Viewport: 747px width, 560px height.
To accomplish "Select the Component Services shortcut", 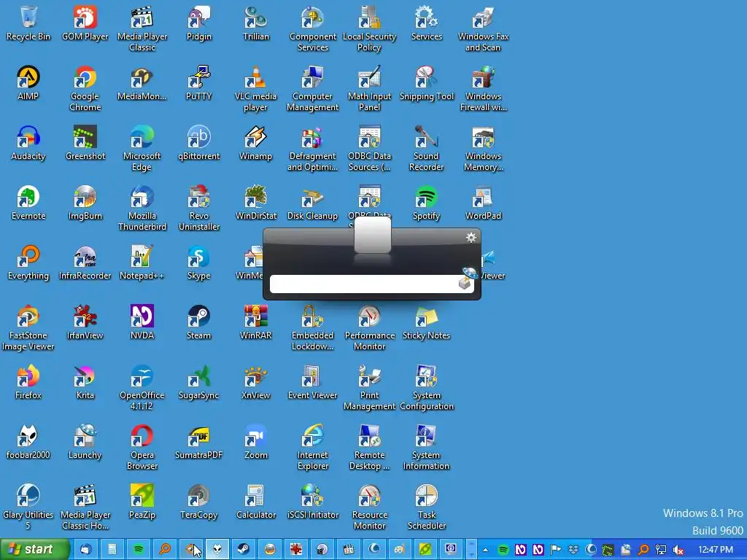I will pos(312,28).
